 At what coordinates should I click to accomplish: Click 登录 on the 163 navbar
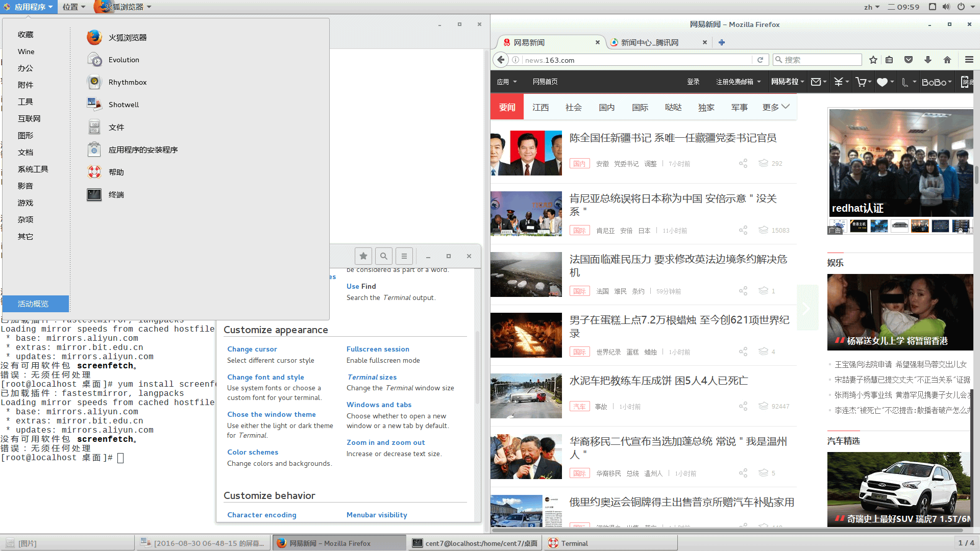click(693, 82)
